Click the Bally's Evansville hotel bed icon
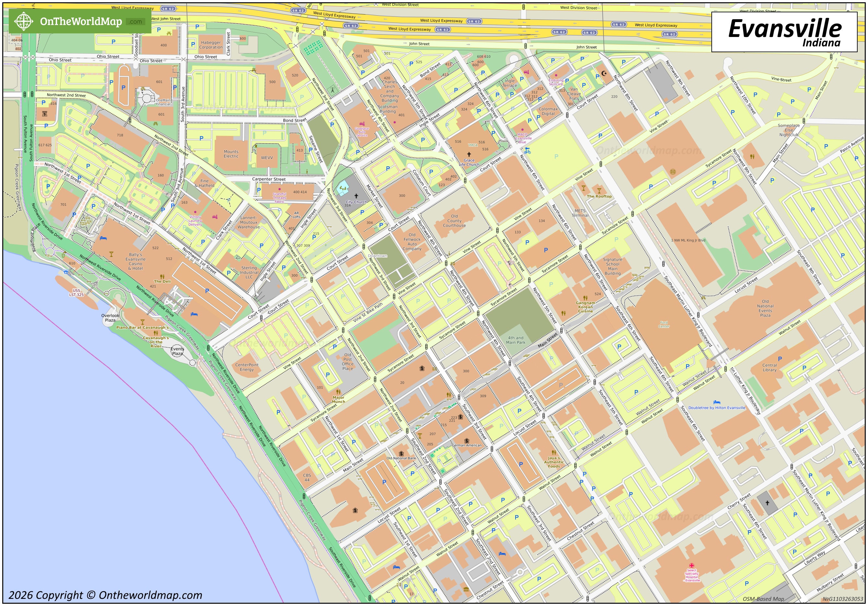Viewport: 868px width, 606px height. point(103,238)
